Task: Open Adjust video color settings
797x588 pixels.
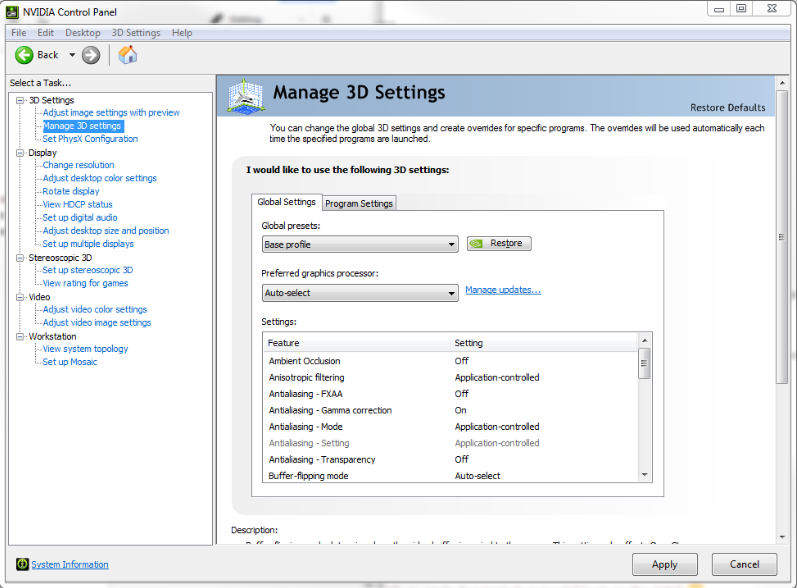Action: click(95, 310)
